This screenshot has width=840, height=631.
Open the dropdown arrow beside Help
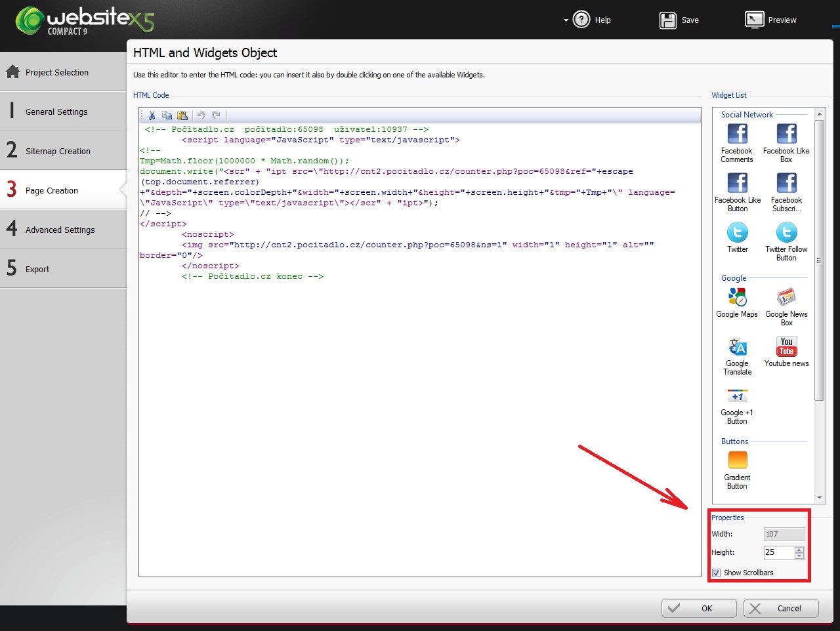(566, 20)
